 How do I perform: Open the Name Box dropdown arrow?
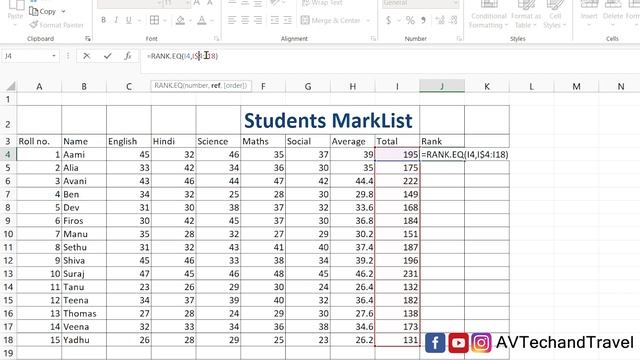[x=54, y=56]
